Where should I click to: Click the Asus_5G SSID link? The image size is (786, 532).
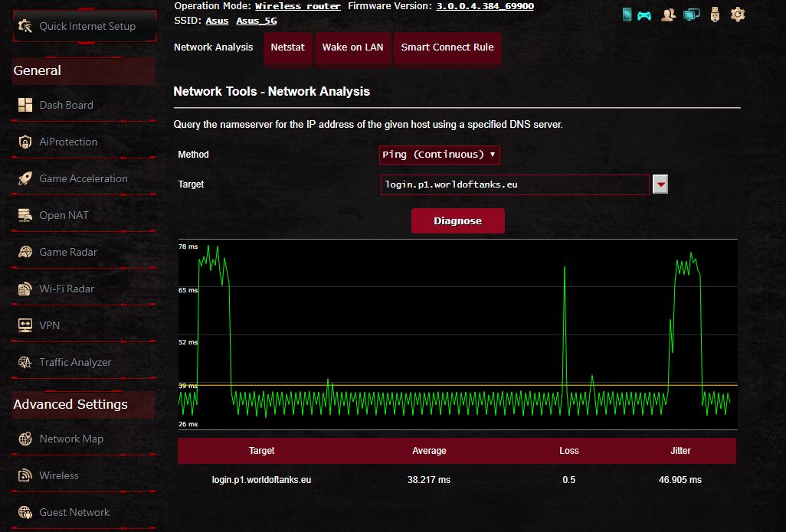pyautogui.click(x=256, y=21)
